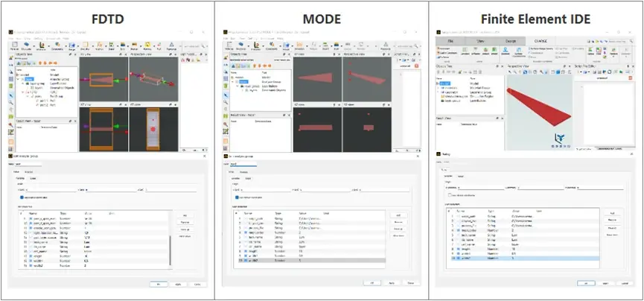Open the View tab in Finite Element IDE
Screen dimensions: 644x301
[480, 41]
